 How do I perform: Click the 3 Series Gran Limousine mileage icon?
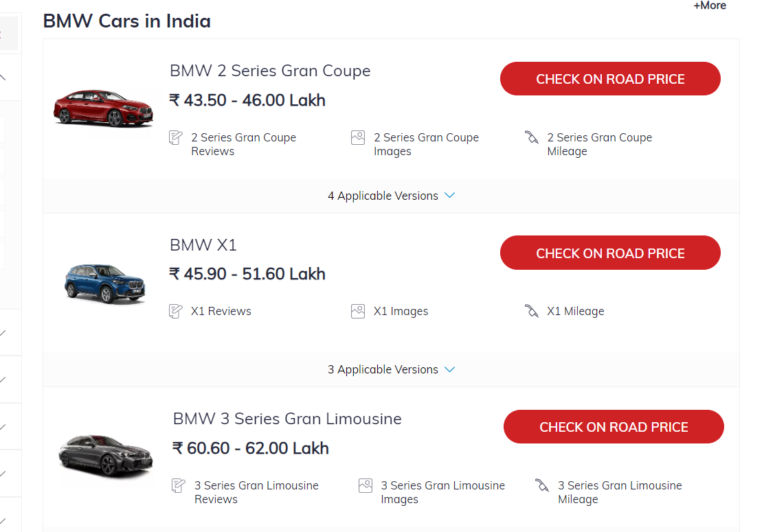tap(542, 485)
